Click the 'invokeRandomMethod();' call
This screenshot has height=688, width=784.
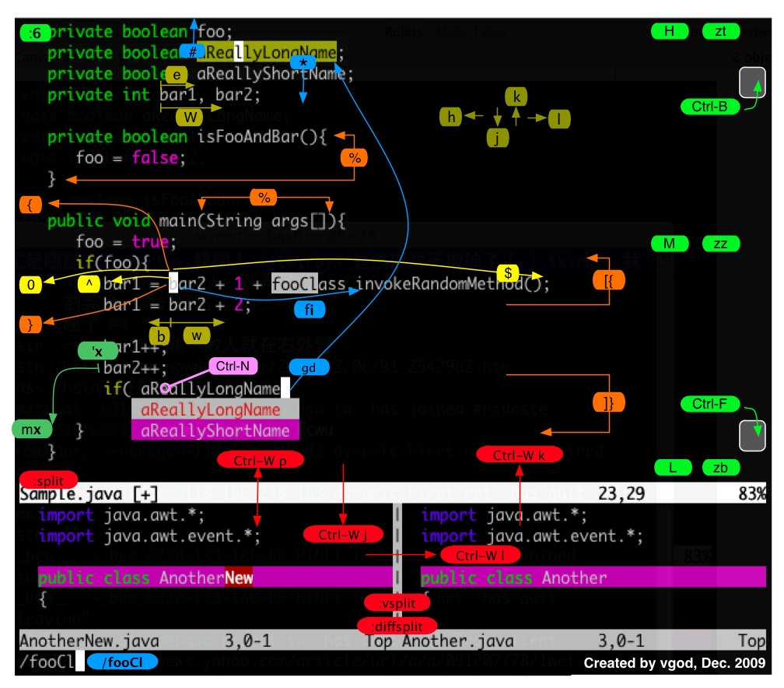(453, 284)
